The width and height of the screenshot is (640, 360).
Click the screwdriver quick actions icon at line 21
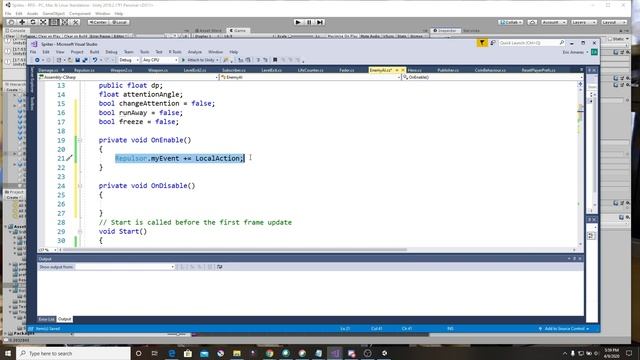(x=69, y=158)
